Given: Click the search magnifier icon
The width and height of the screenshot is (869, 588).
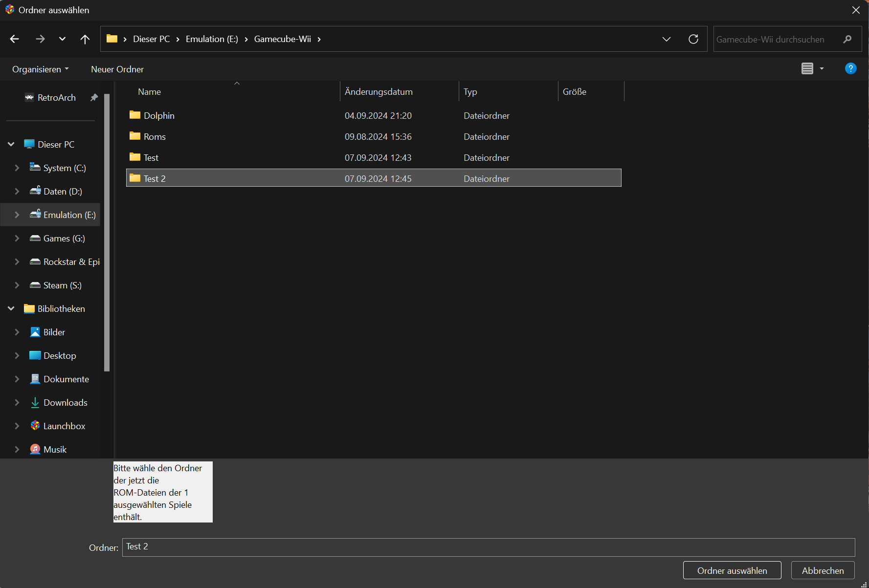Looking at the screenshot, I should coord(847,39).
